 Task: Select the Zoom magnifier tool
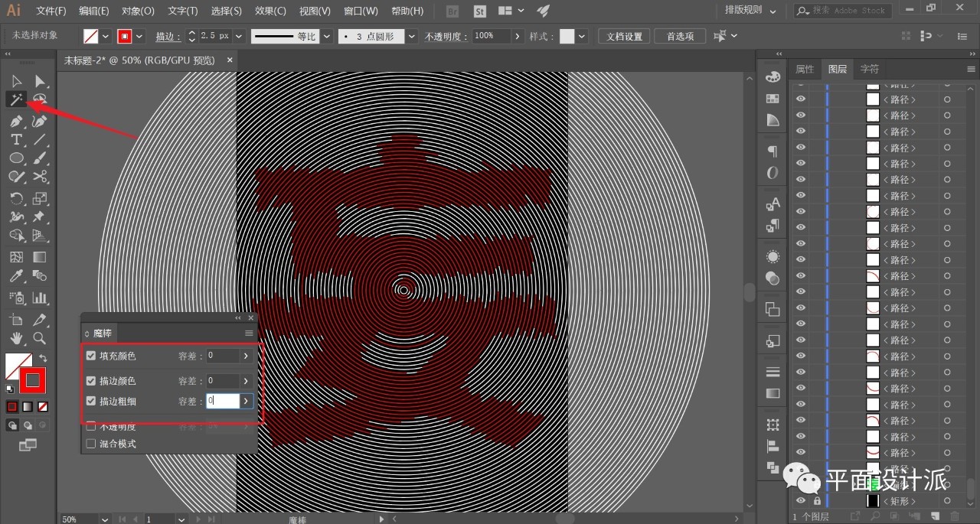40,337
